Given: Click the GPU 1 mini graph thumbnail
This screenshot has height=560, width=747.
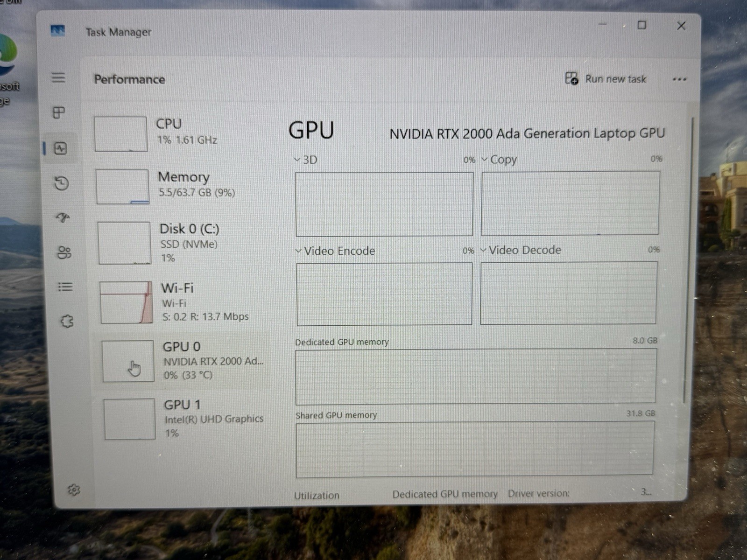Looking at the screenshot, I should 129,419.
